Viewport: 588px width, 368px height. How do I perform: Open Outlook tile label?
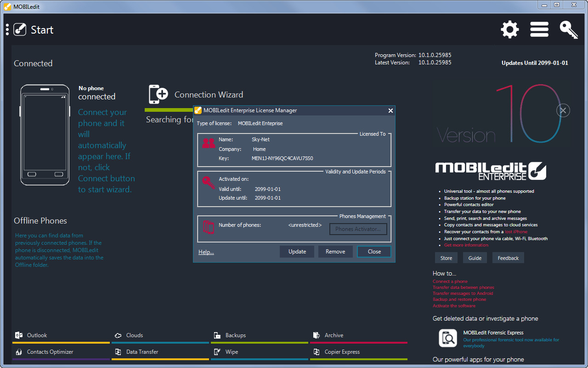tap(37, 335)
